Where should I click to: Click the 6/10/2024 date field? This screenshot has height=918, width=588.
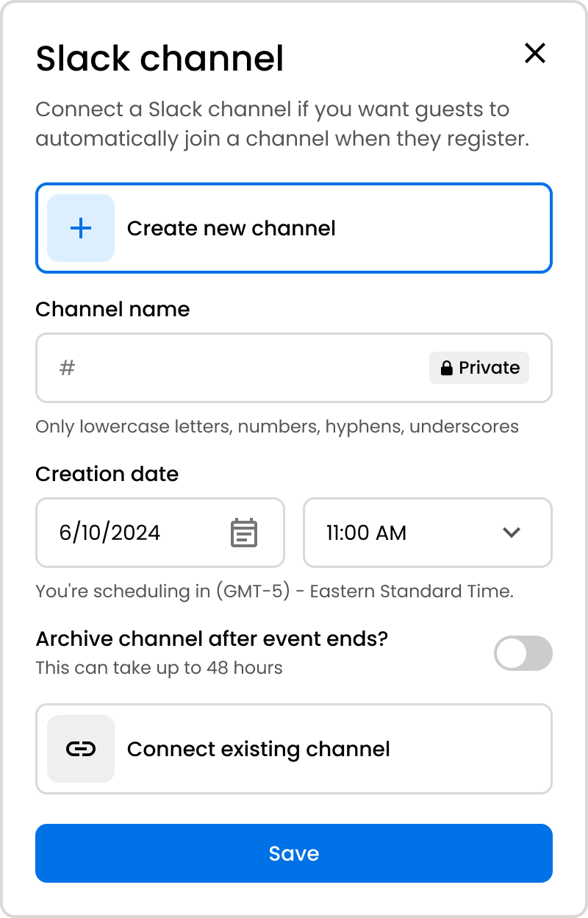pyautogui.click(x=160, y=533)
